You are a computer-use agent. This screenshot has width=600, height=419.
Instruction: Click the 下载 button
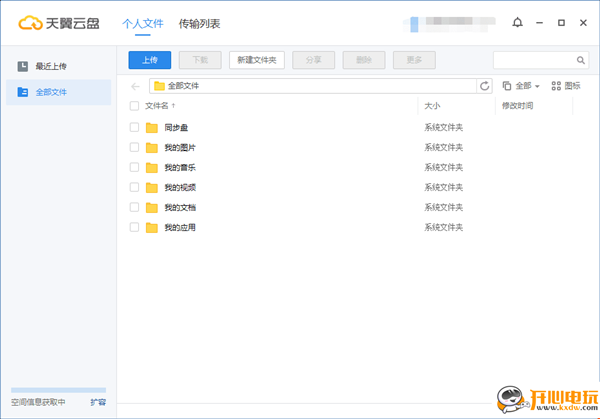coord(200,60)
